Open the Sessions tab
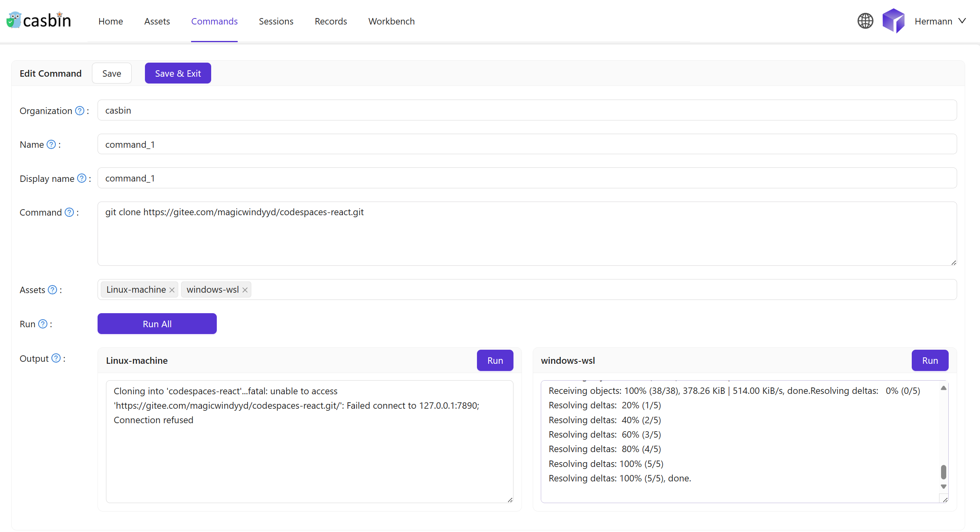This screenshot has width=980, height=532. [x=276, y=21]
